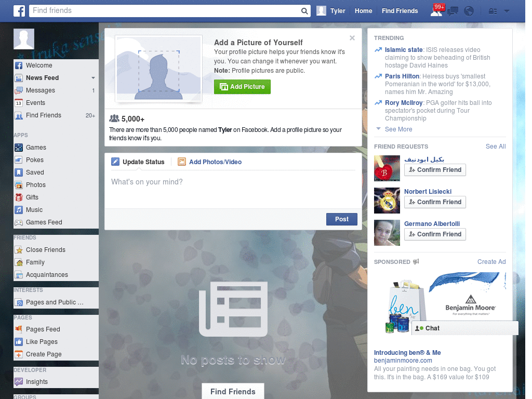The height and width of the screenshot is (399, 532).
Task: Expand See More trending topics
Action: coord(398,129)
